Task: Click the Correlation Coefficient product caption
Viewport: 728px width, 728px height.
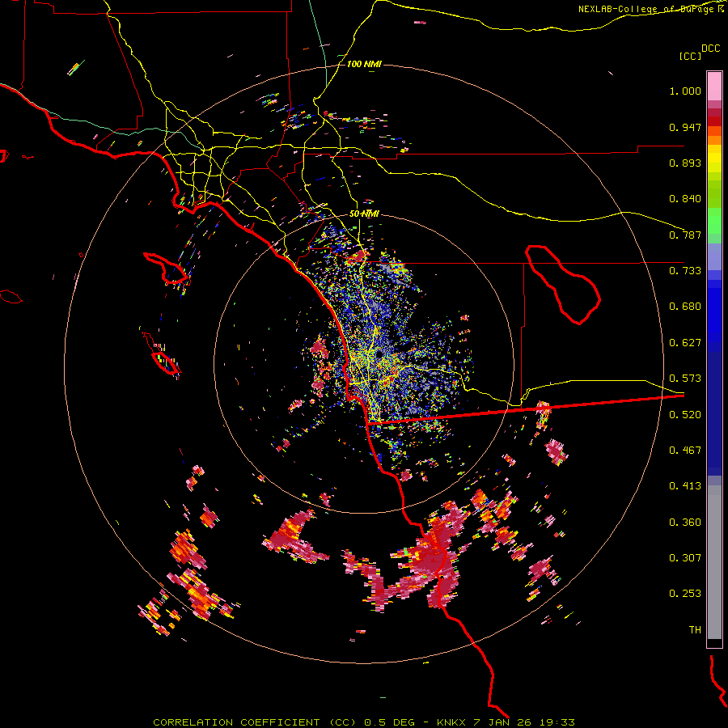Action: click(363, 722)
